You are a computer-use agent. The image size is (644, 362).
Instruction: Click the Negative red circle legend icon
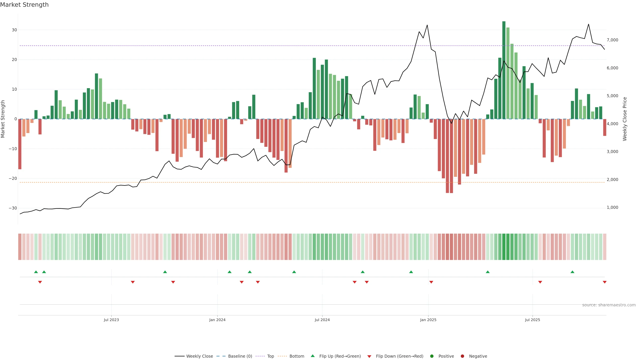coord(462,356)
